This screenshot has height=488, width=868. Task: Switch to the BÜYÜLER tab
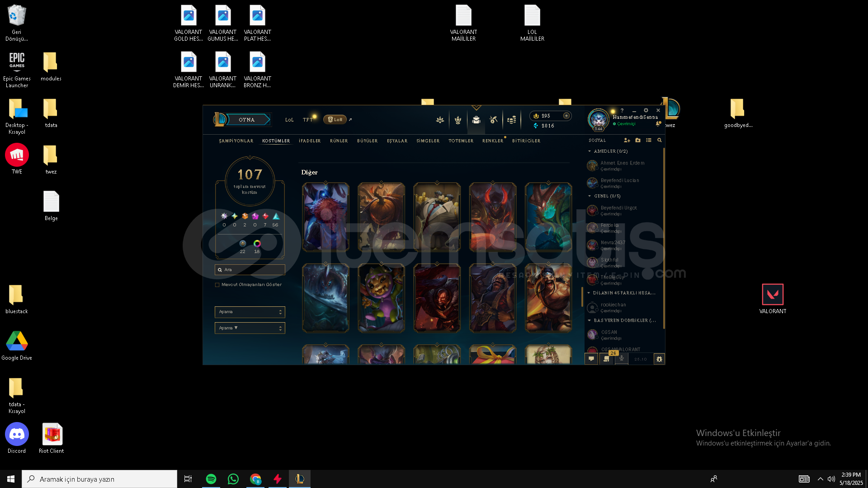click(368, 141)
